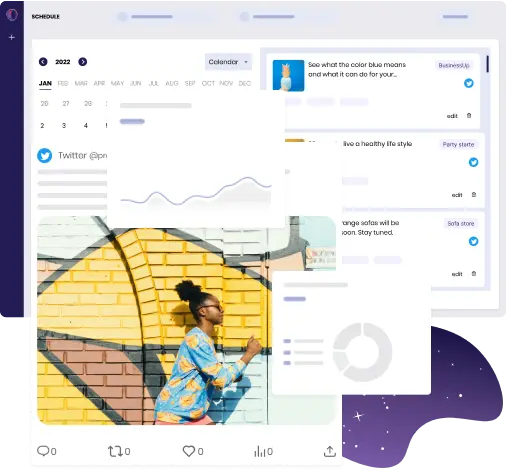
Task: Edit the Sofa store scheduled post
Action: (457, 274)
